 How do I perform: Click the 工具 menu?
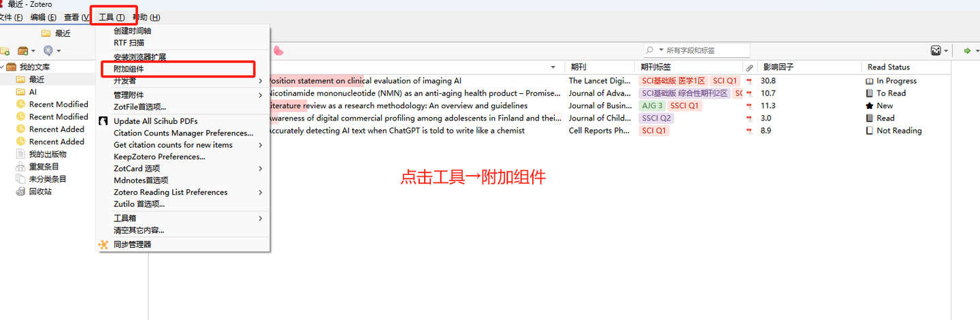[x=112, y=17]
